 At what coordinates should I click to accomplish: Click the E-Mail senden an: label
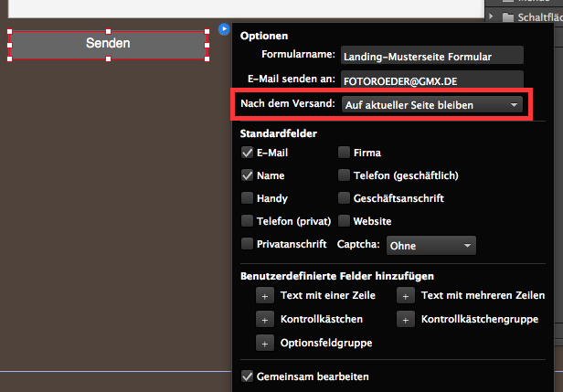click(x=292, y=79)
